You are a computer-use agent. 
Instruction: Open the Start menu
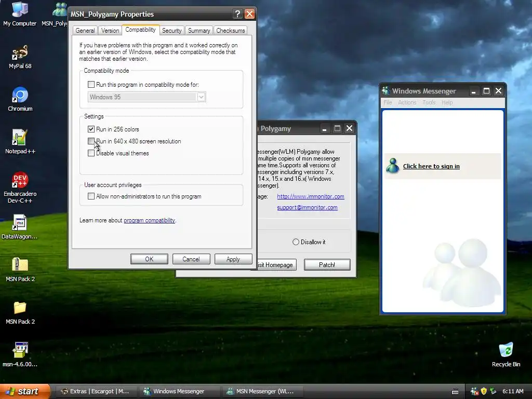25,391
